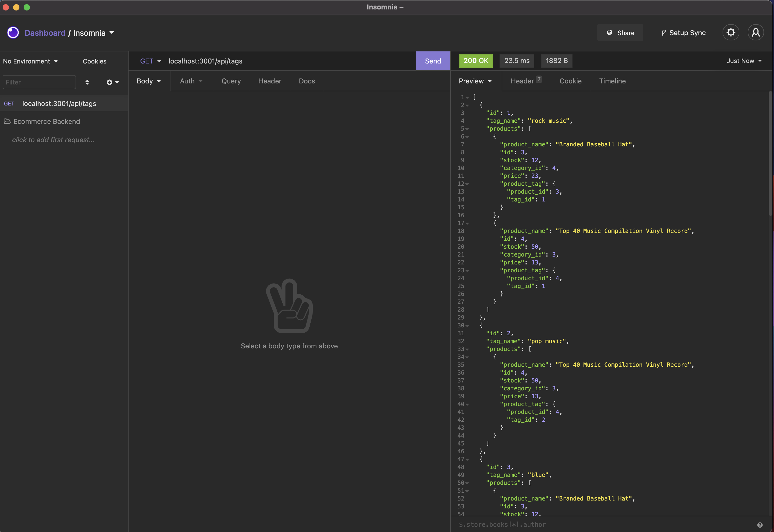Go to the Dashboard link
Viewport: 774px width, 532px height.
click(45, 33)
